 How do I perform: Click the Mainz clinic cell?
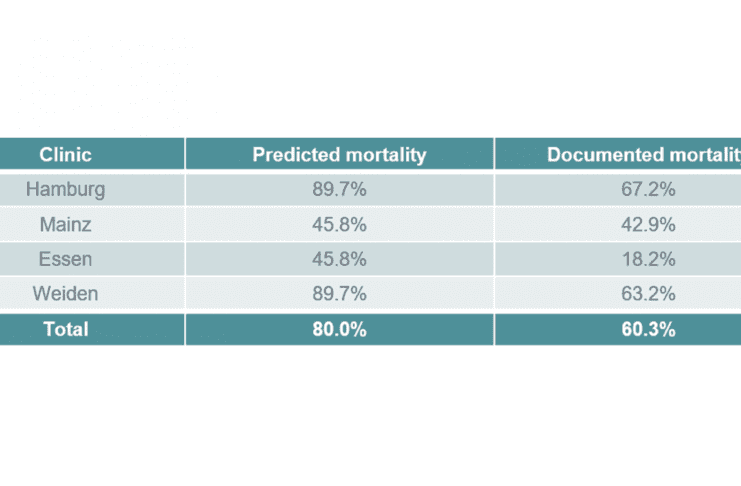(66, 224)
